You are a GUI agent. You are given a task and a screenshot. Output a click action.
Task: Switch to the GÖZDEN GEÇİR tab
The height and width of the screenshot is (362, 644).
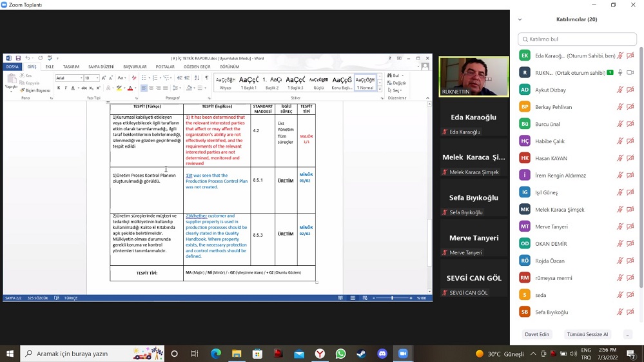point(197,66)
